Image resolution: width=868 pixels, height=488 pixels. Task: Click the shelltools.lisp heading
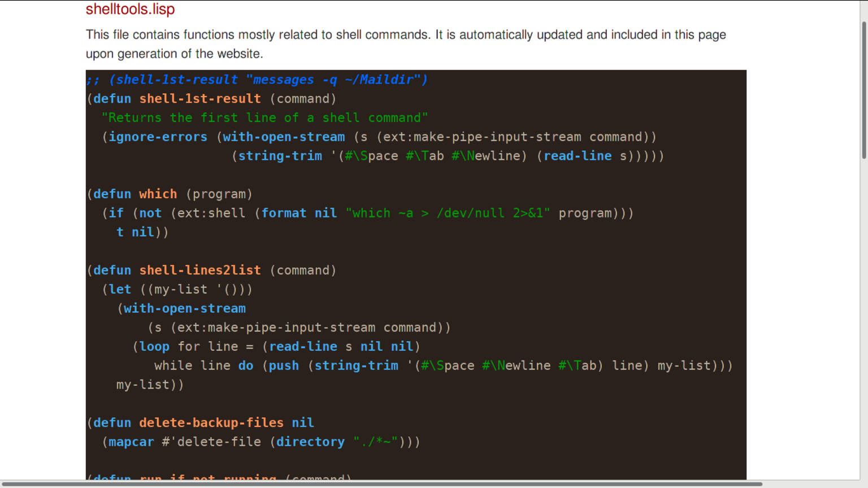tap(130, 10)
